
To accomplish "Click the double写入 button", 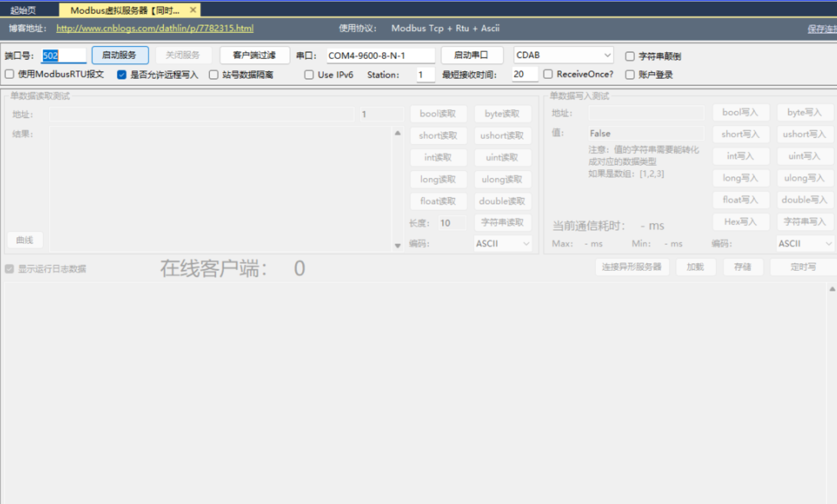I will coord(804,200).
